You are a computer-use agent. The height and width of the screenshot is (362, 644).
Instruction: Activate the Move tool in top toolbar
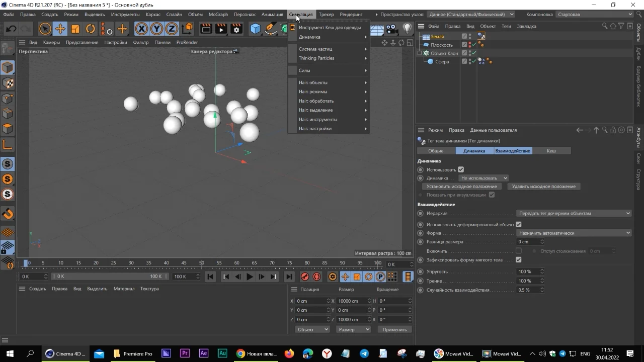[60, 29]
